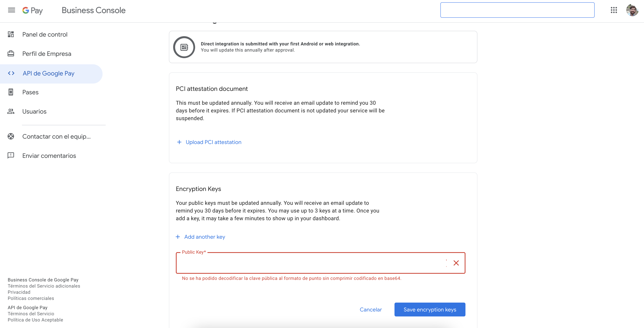Click the G Pay logo
This screenshot has width=644, height=328.
click(x=33, y=10)
